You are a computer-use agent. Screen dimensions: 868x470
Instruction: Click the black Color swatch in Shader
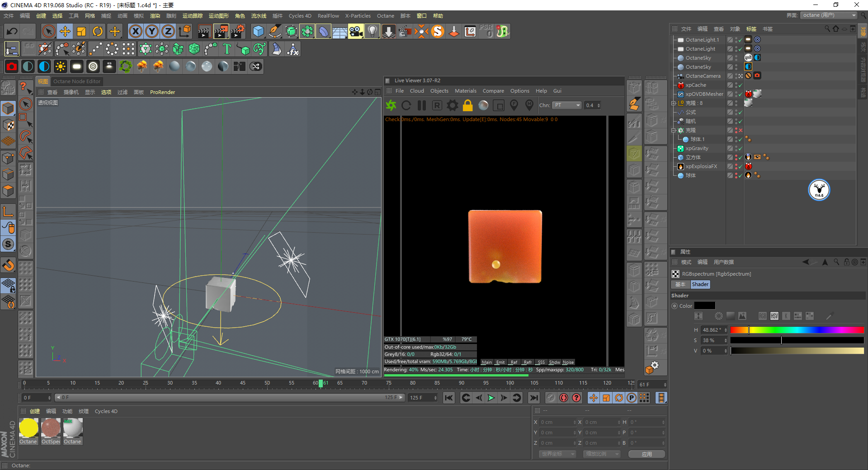(704, 306)
